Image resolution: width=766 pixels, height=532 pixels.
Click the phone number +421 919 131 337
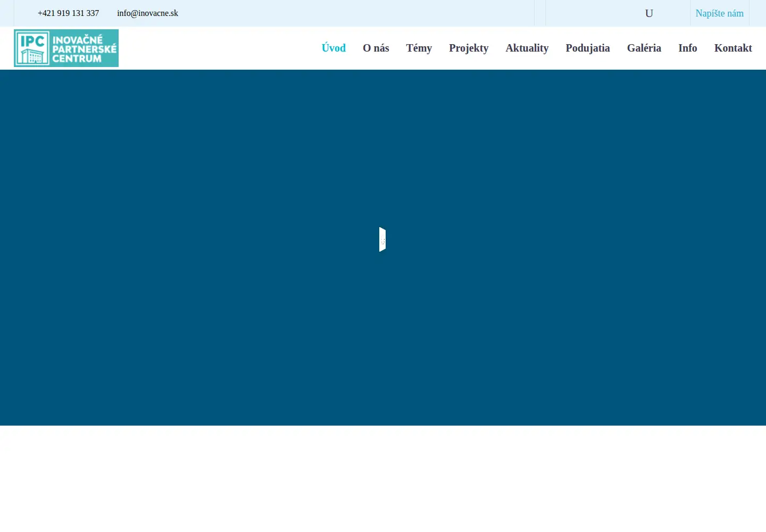pyautogui.click(x=68, y=13)
